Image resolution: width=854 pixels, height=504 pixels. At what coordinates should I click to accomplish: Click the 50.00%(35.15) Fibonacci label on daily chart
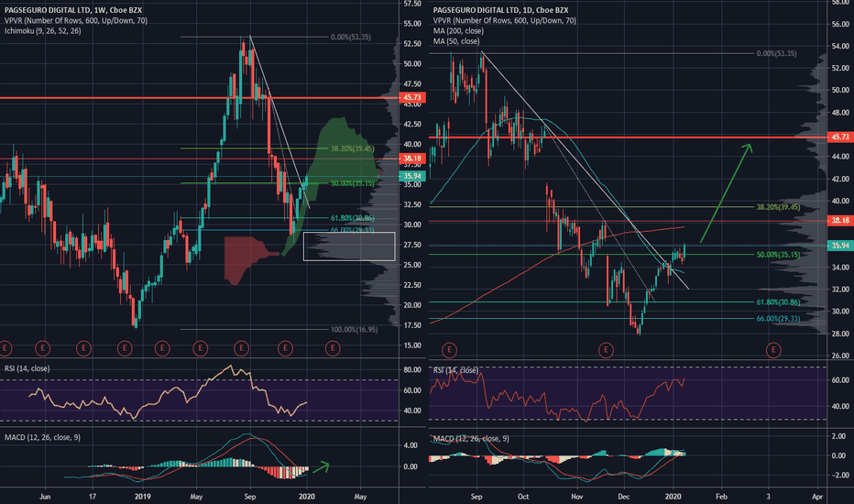pyautogui.click(x=778, y=255)
